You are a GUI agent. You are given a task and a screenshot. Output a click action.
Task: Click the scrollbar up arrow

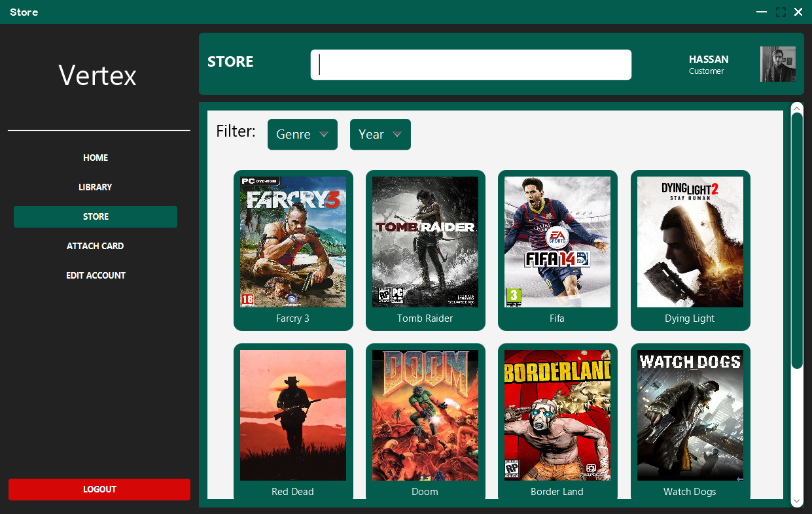pyautogui.click(x=797, y=108)
